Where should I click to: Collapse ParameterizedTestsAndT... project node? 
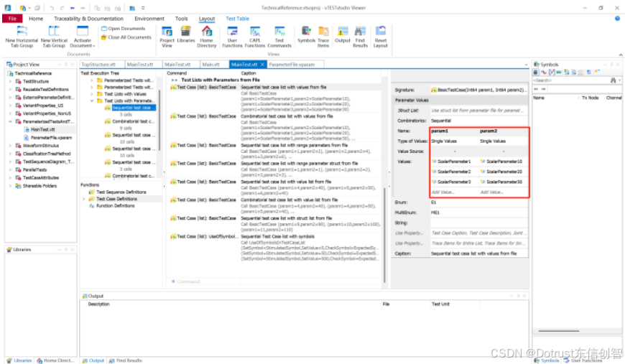pyautogui.click(x=10, y=121)
